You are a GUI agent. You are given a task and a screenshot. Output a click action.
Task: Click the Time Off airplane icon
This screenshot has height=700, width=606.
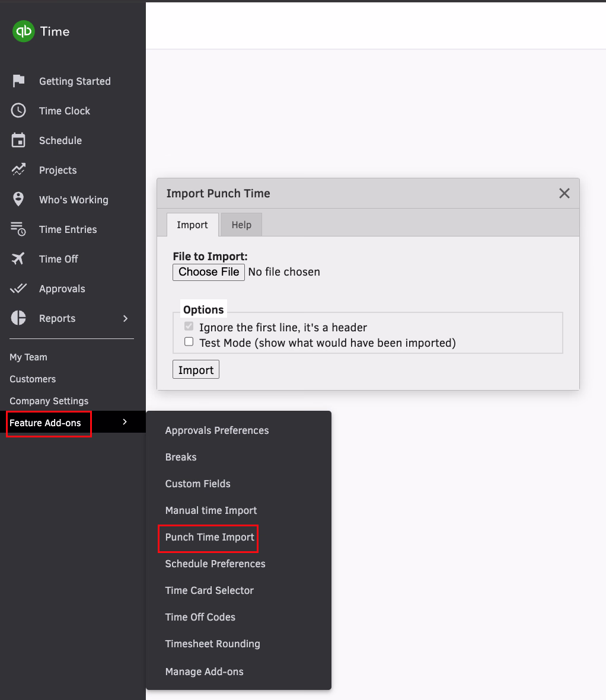point(18,258)
